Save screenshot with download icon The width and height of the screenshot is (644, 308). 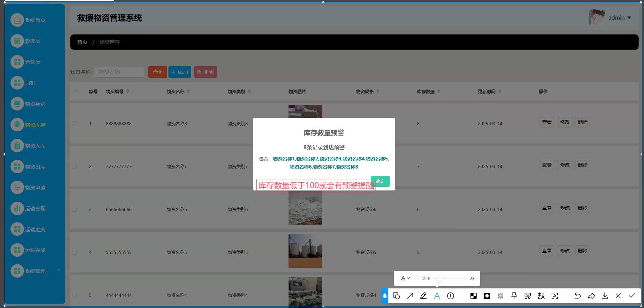tap(605, 296)
